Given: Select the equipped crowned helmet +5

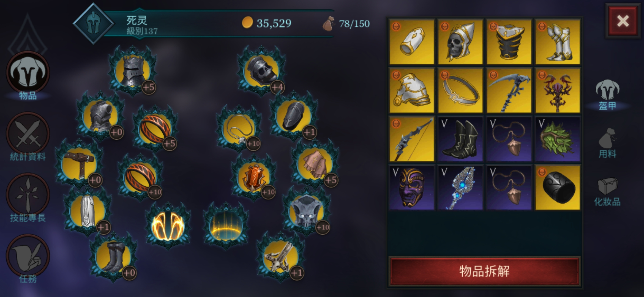Looking at the screenshot, I should [x=133, y=71].
